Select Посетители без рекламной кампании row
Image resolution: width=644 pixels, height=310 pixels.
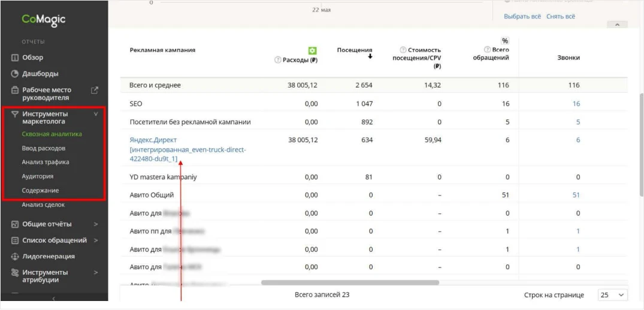tap(190, 122)
